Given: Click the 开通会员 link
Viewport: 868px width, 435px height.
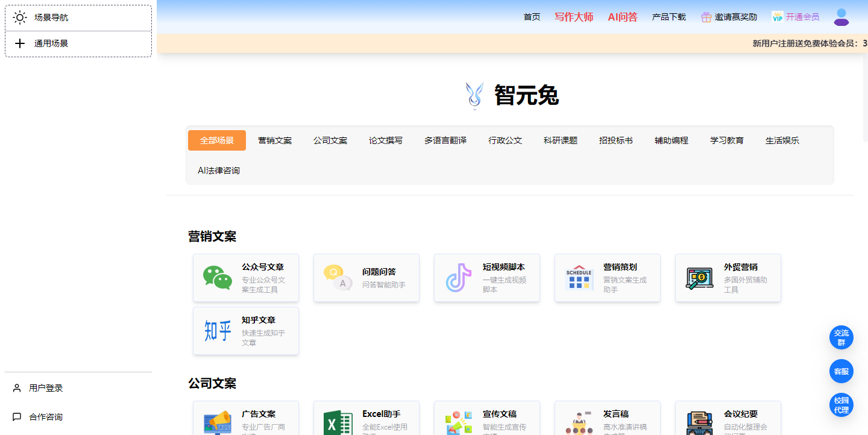Looking at the screenshot, I should click(803, 17).
